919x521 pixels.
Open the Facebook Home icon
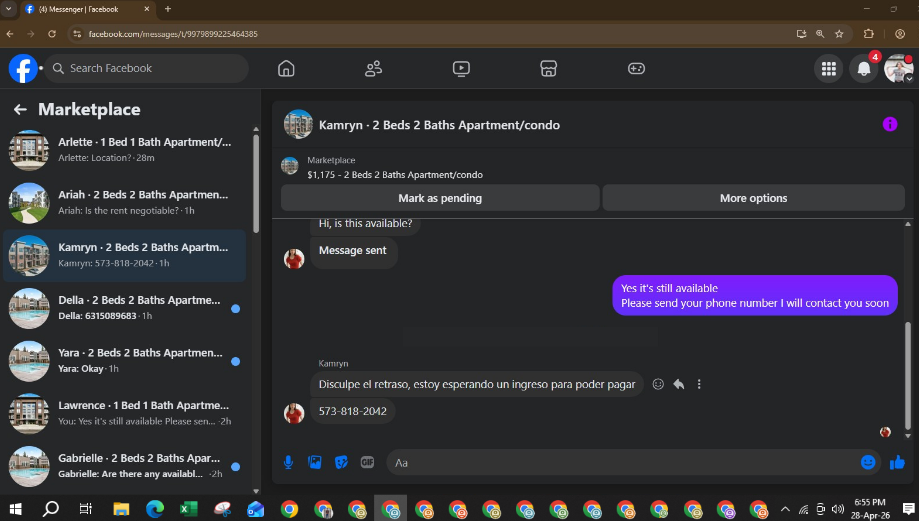pos(286,69)
